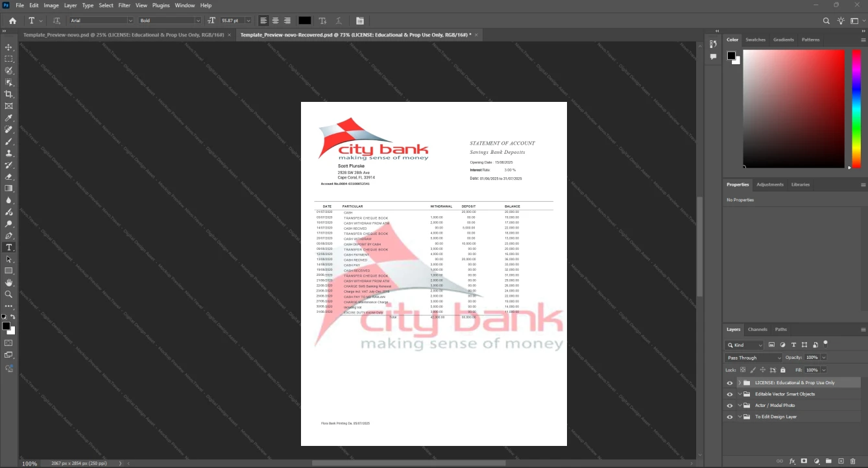Switch to the Channels tab
868x468 pixels.
tap(757, 329)
